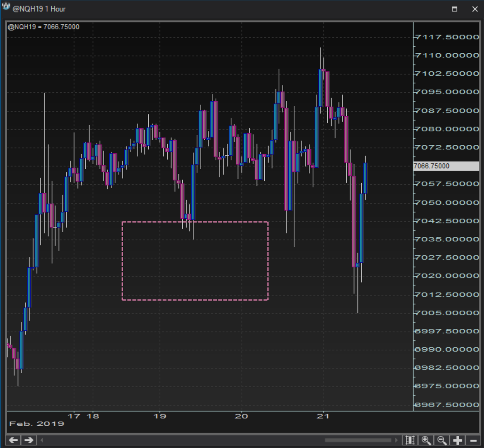484x448 pixels.
Task: Click the 7042.50000 price axis label
Action: pyautogui.click(x=447, y=221)
